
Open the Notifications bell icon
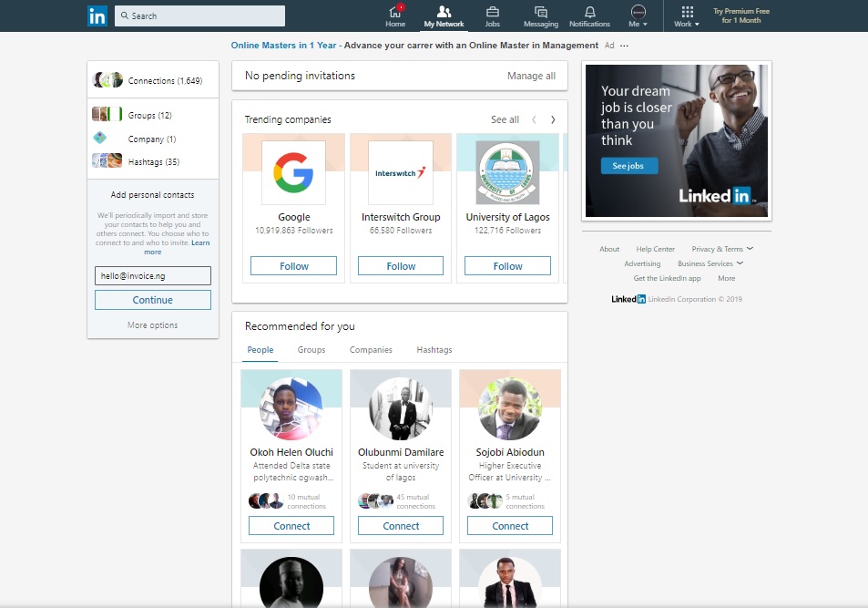tap(589, 12)
